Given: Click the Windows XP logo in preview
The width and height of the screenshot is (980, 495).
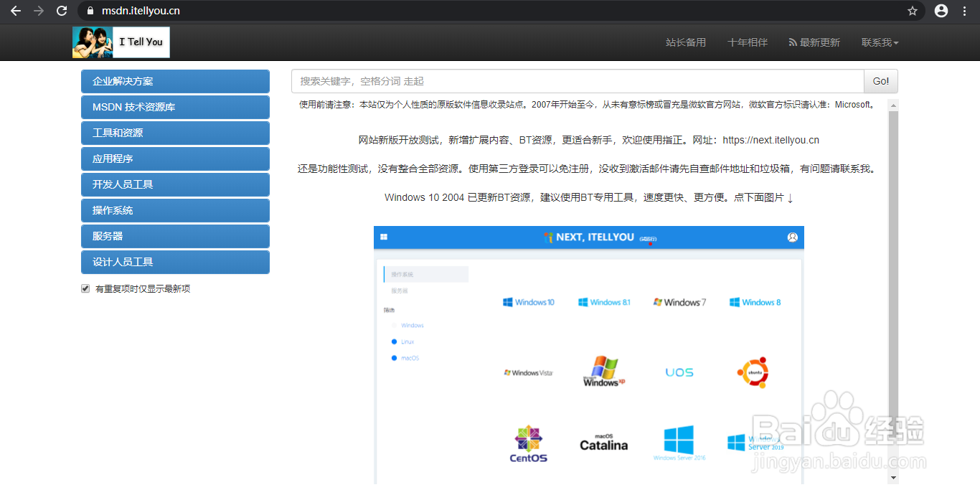Looking at the screenshot, I should (604, 372).
